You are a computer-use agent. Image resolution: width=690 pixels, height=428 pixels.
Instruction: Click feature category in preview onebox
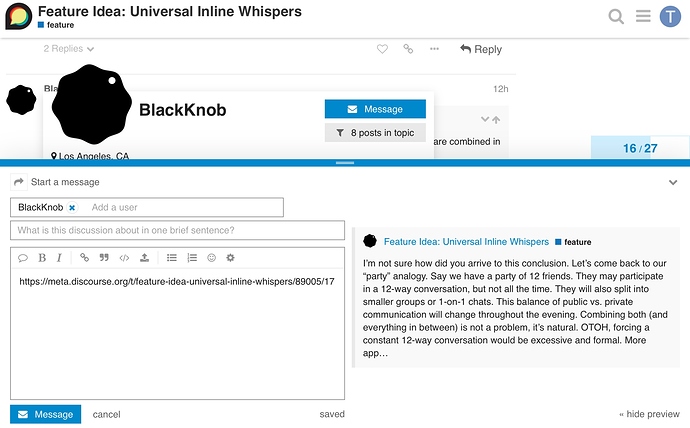click(573, 242)
